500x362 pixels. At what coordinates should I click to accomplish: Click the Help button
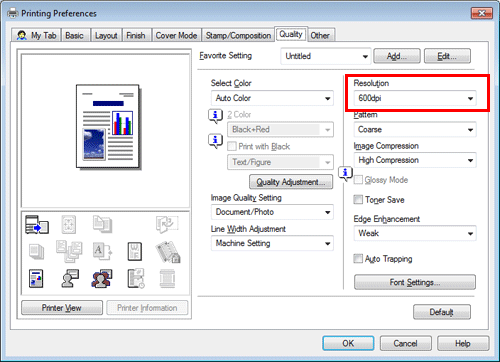click(x=463, y=343)
